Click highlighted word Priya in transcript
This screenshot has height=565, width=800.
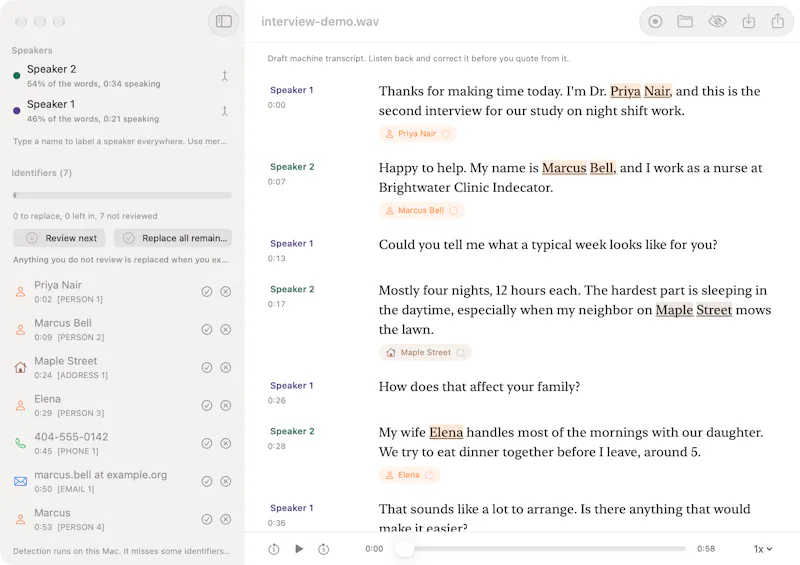(625, 91)
